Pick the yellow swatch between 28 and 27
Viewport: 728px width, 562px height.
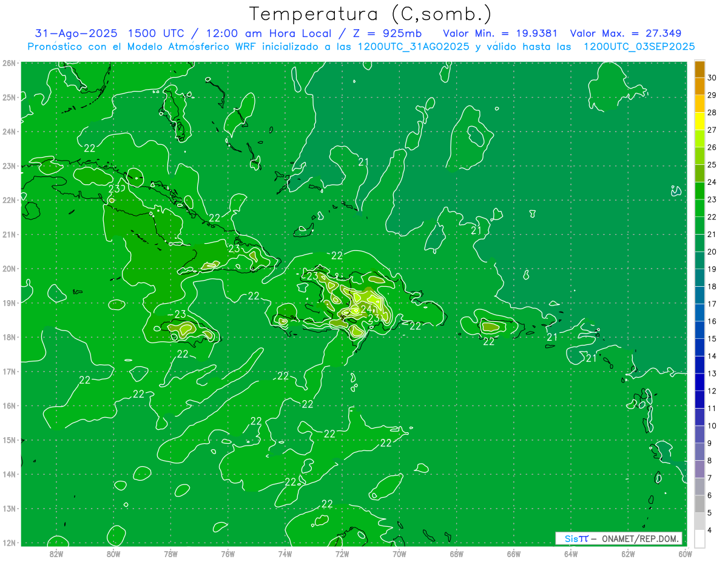point(699,121)
